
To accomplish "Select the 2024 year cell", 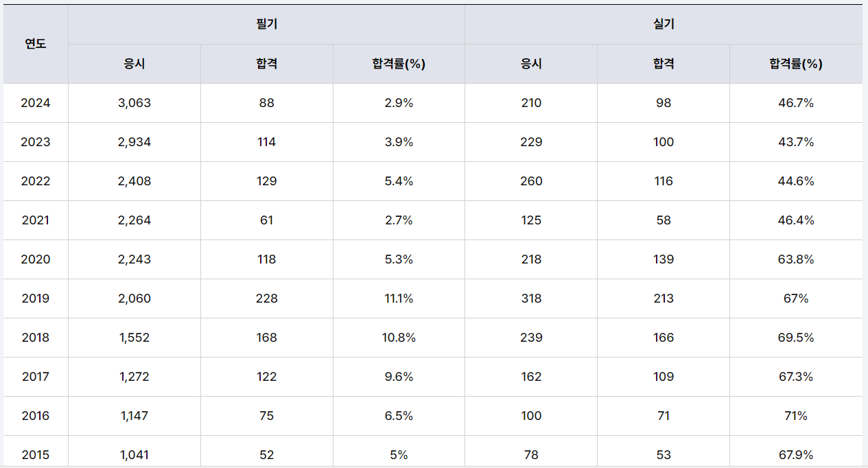I will 36,103.
